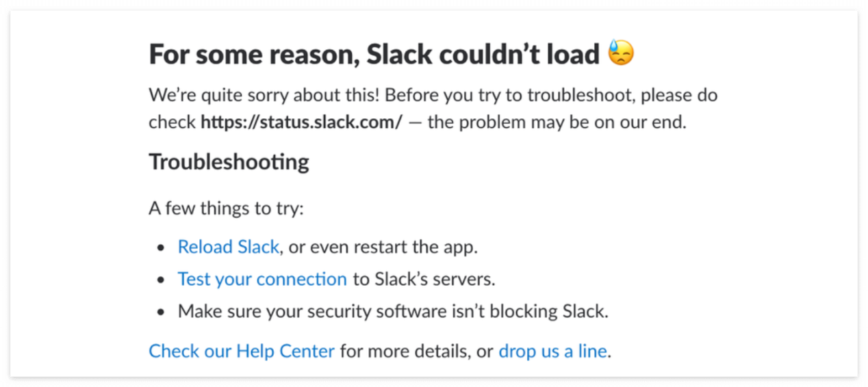The width and height of the screenshot is (868, 387).
Task: Click the bullet point before Test your connection
Action: pos(161,280)
